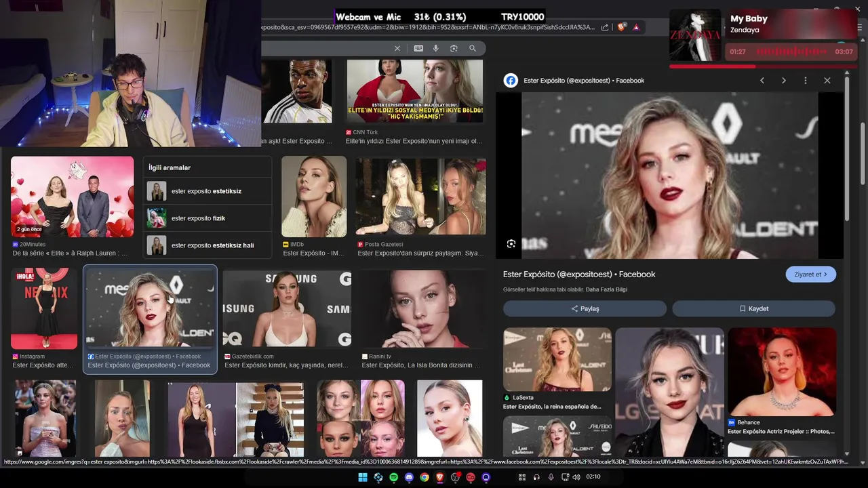Open the taskbar clock showing 02:10
This screenshot has height=488, width=868.
pyautogui.click(x=593, y=476)
